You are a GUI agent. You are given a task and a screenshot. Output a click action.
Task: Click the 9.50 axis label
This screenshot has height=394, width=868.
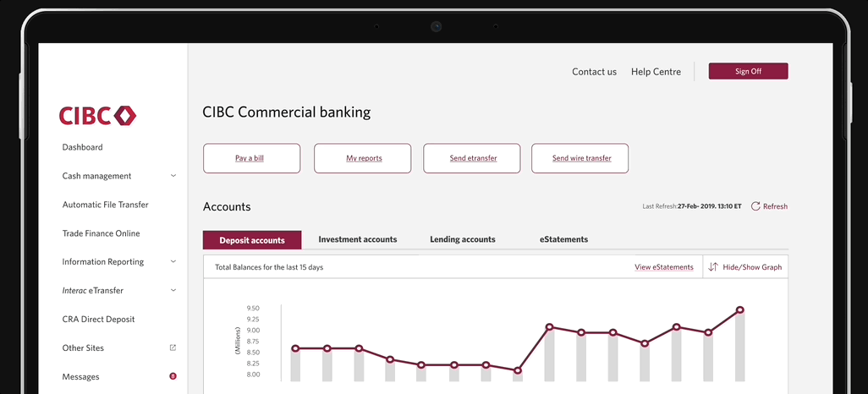point(253,309)
